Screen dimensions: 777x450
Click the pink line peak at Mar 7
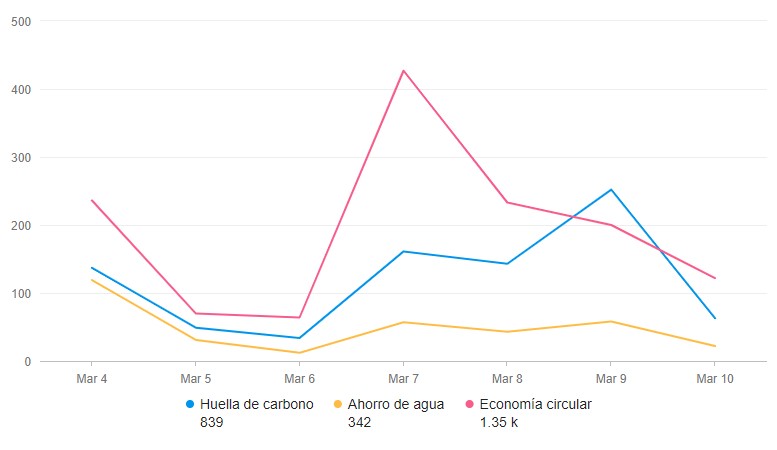[x=403, y=71]
